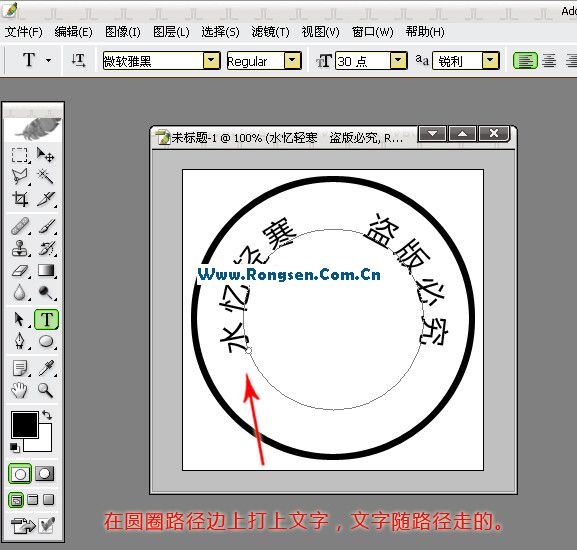The width and height of the screenshot is (577, 550).
Task: Select the Rectangular Marquee tool
Action: (x=20, y=155)
